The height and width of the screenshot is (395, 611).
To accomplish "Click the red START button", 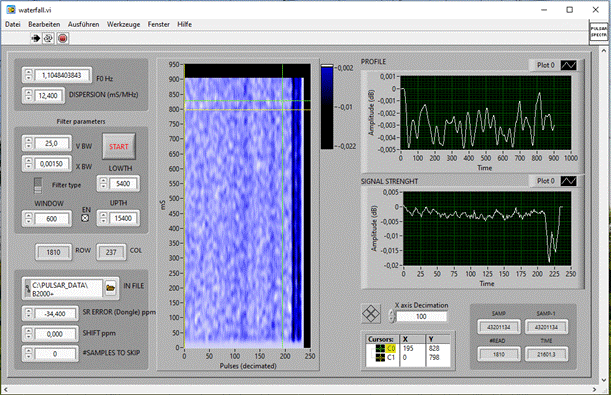I will (119, 146).
